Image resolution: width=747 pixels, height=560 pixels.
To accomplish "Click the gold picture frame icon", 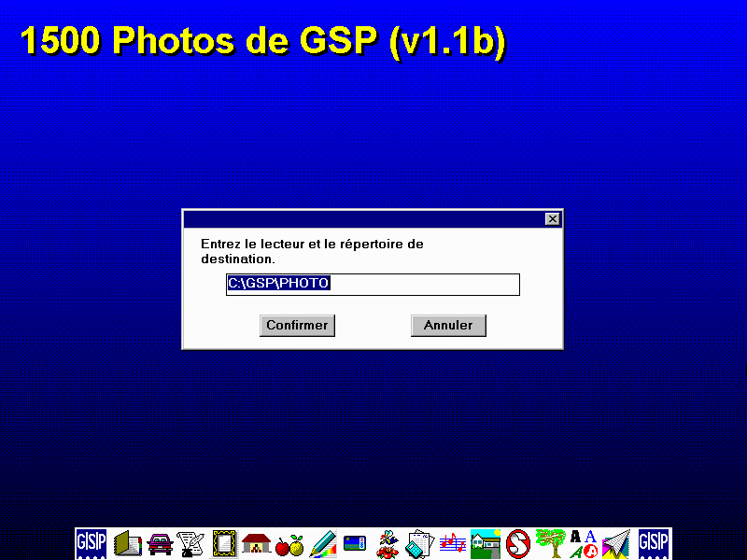I will pyautogui.click(x=224, y=543).
